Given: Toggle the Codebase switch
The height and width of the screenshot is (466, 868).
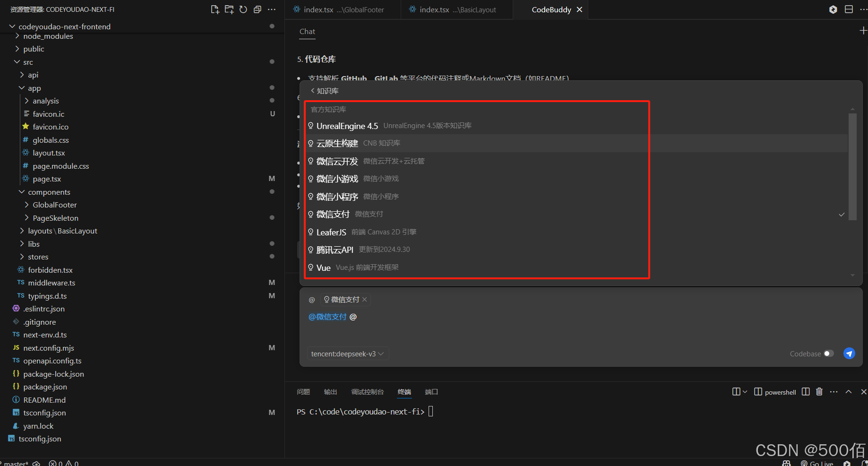Looking at the screenshot, I should [x=829, y=354].
